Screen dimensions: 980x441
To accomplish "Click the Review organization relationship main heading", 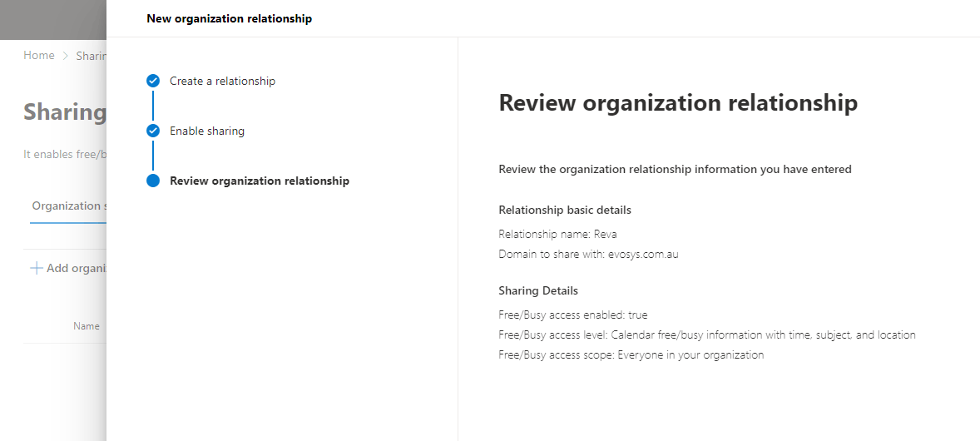I will [678, 103].
